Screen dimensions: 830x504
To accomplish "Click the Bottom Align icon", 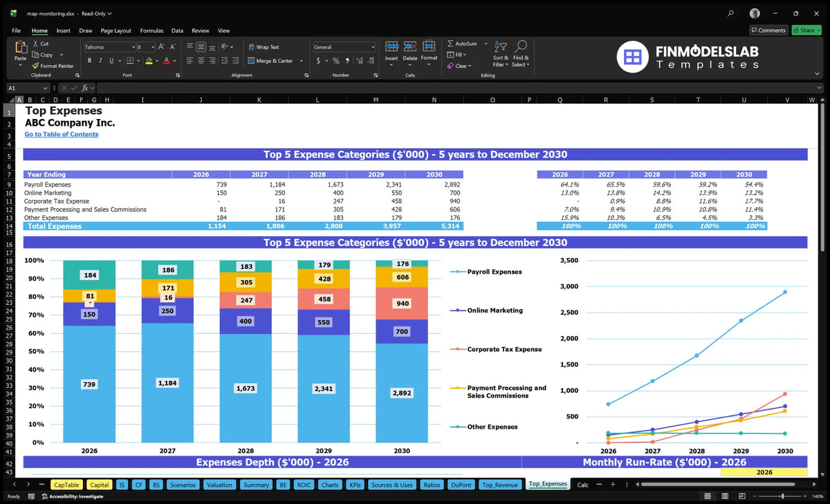I will [212, 47].
